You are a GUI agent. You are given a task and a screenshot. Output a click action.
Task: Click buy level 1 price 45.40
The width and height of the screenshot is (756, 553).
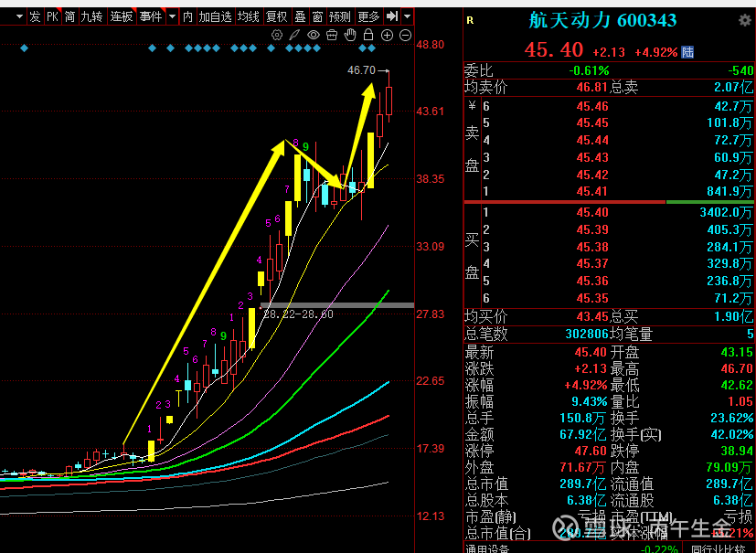592,212
